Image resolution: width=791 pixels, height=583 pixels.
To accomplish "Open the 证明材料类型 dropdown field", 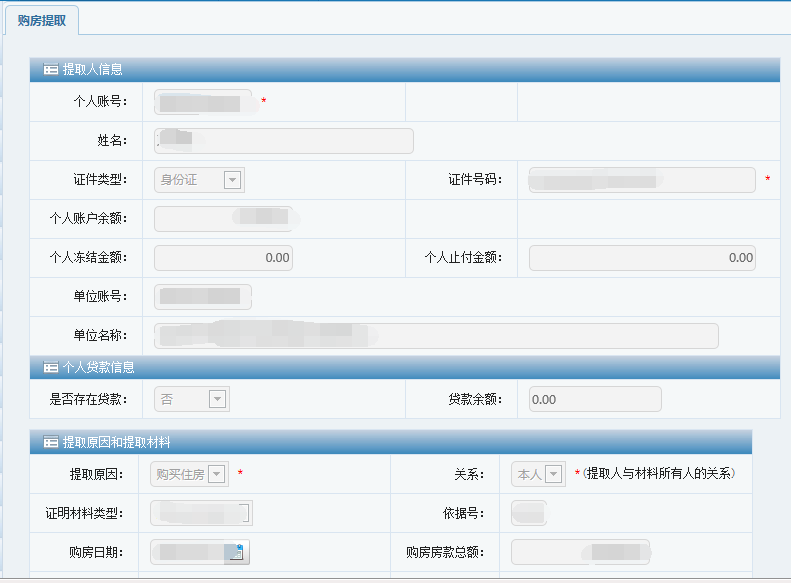I will pos(201,513).
